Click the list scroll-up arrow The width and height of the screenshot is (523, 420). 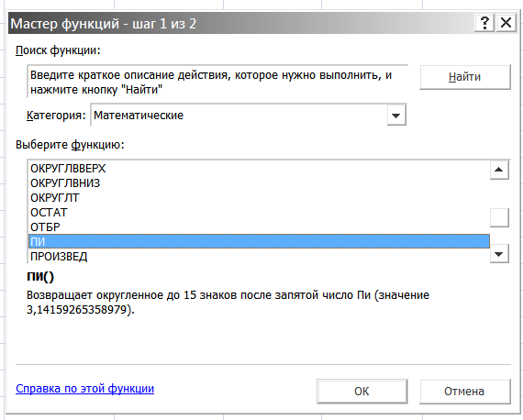499,170
